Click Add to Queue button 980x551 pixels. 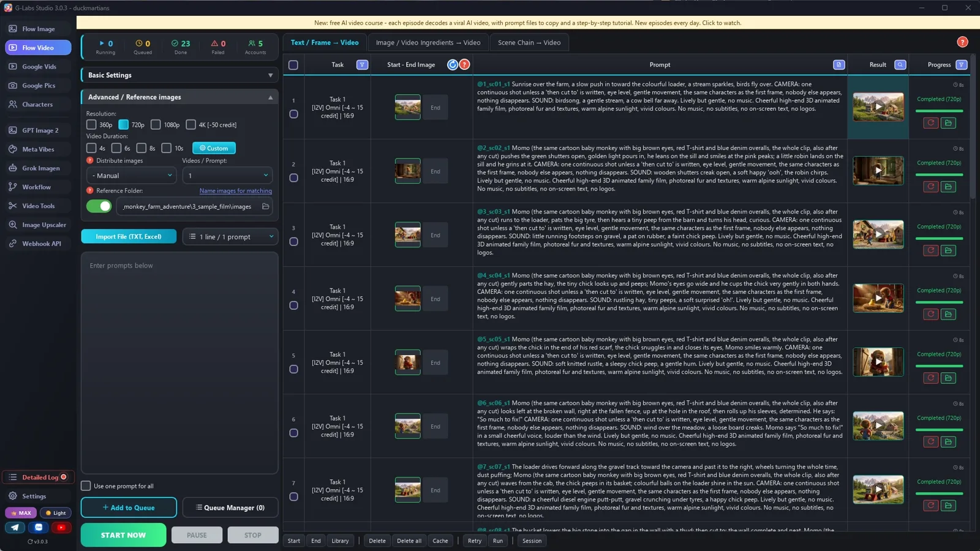(x=129, y=508)
